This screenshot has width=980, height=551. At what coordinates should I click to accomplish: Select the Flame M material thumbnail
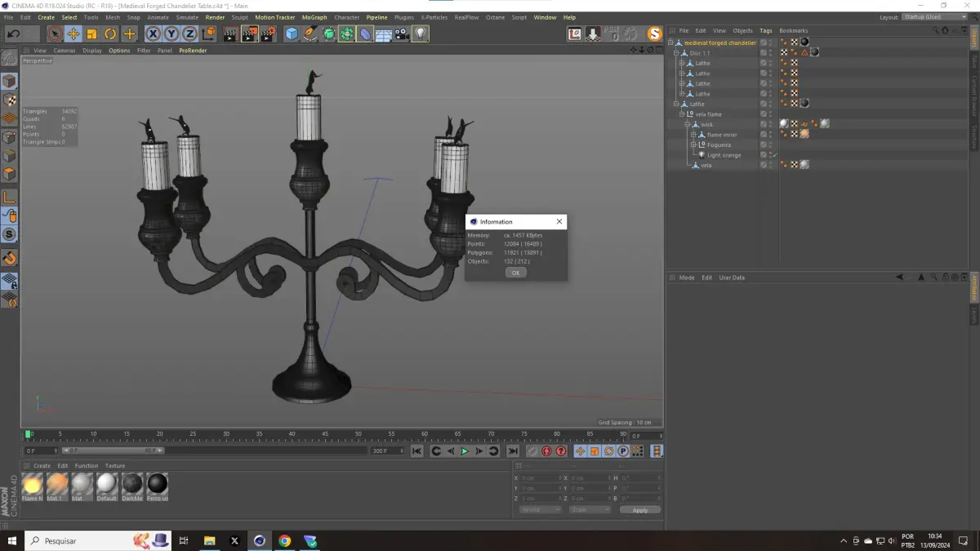[32, 487]
